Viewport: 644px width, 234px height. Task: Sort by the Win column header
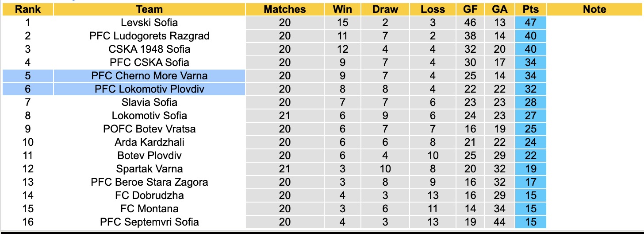(x=343, y=9)
